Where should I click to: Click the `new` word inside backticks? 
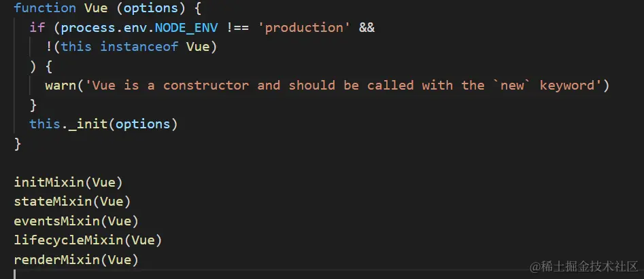512,86
